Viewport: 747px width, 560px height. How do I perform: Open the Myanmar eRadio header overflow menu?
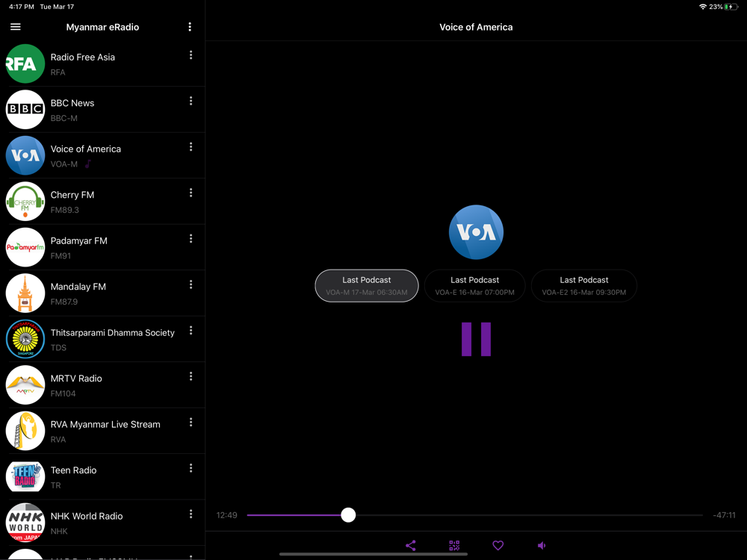(x=190, y=27)
